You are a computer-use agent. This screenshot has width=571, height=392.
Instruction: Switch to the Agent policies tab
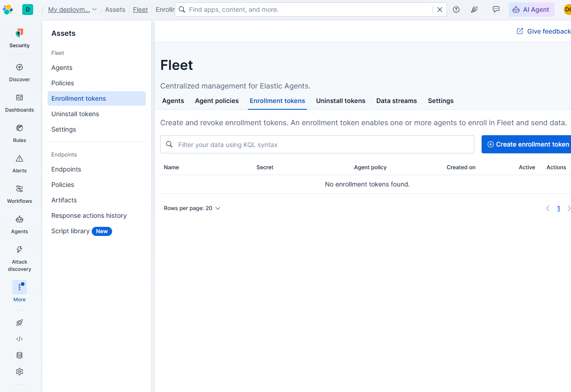(217, 101)
